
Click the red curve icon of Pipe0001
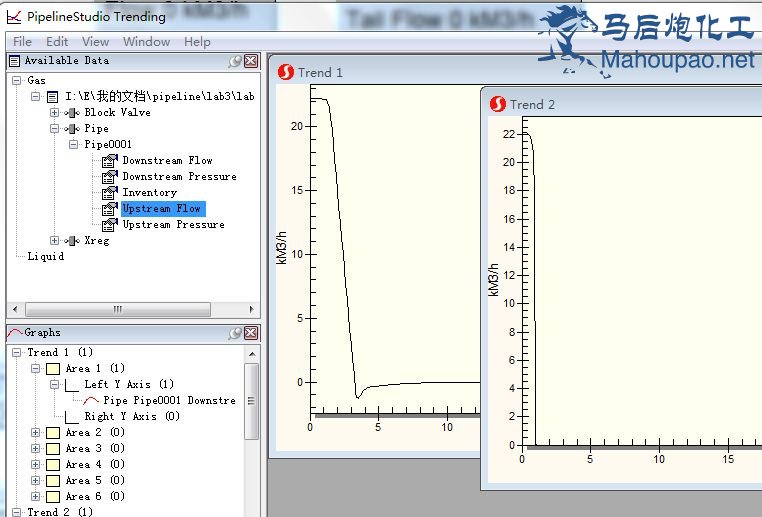(91, 401)
